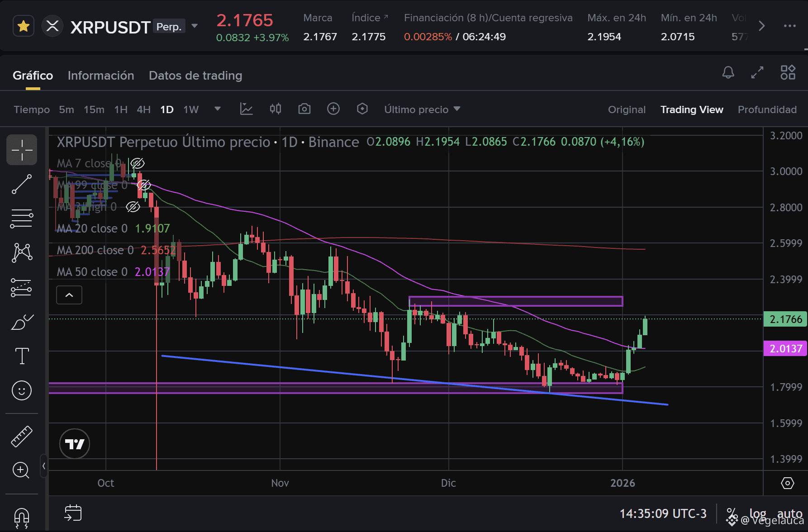Switch to the Gráfico tab

click(33, 76)
